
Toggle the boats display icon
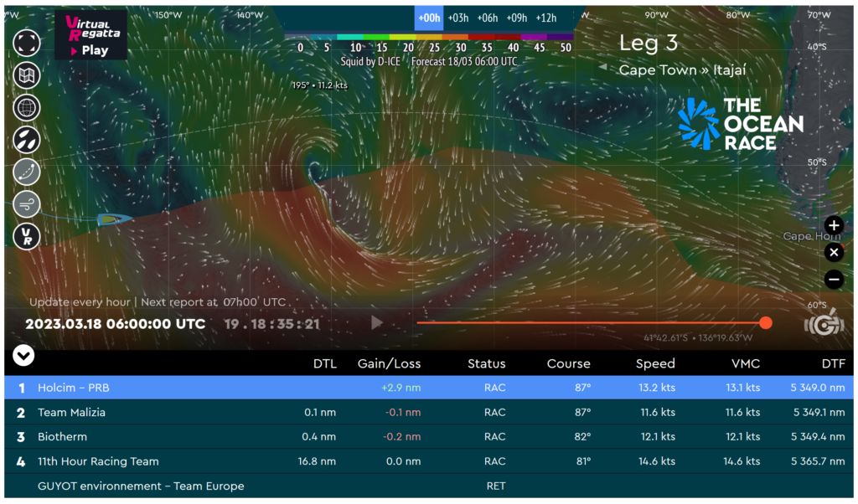[x=26, y=140]
